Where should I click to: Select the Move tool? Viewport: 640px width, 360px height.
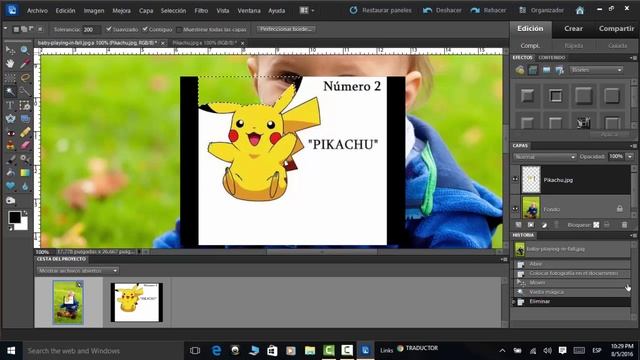[x=10, y=50]
